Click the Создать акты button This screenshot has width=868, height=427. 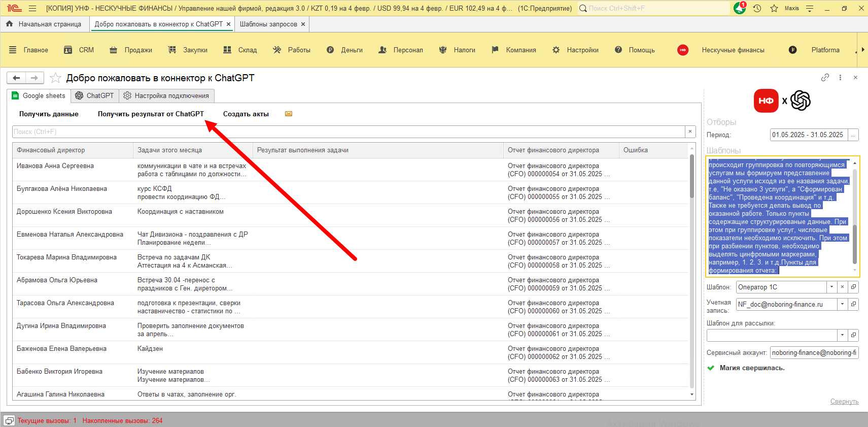[246, 114]
